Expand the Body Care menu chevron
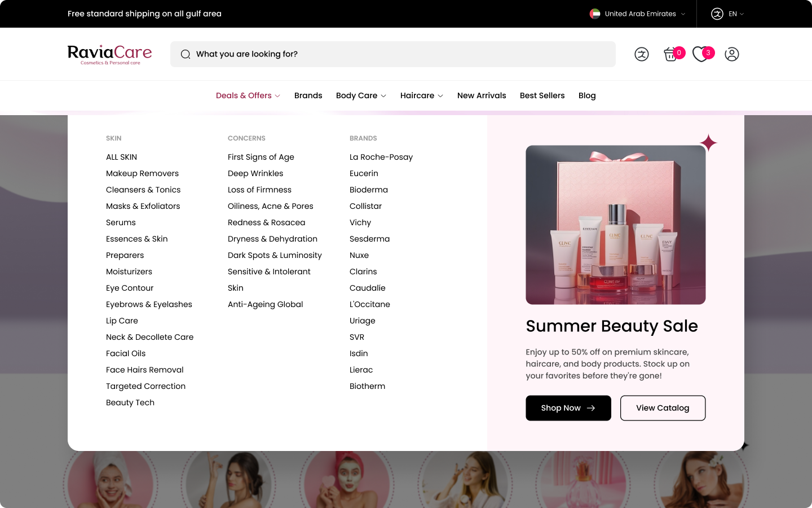The height and width of the screenshot is (508, 812). 383,96
